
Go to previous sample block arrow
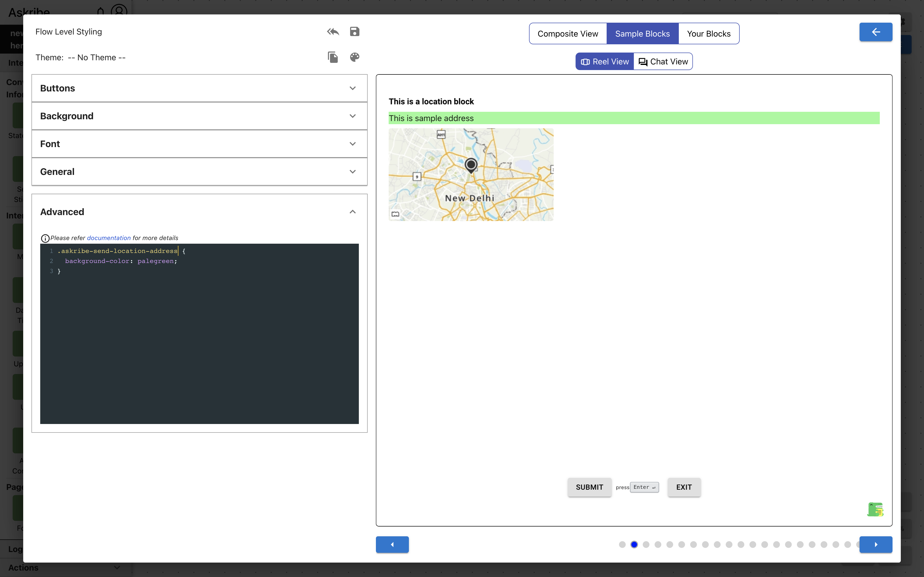(392, 545)
